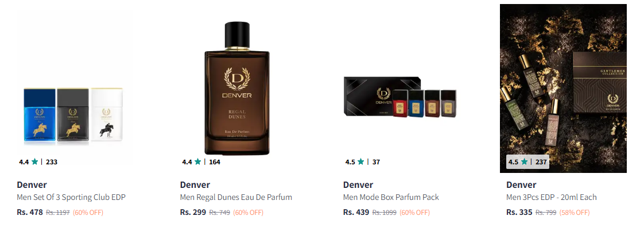Click the star icon beside the 4.4 rating with 164 reviews

click(x=197, y=162)
